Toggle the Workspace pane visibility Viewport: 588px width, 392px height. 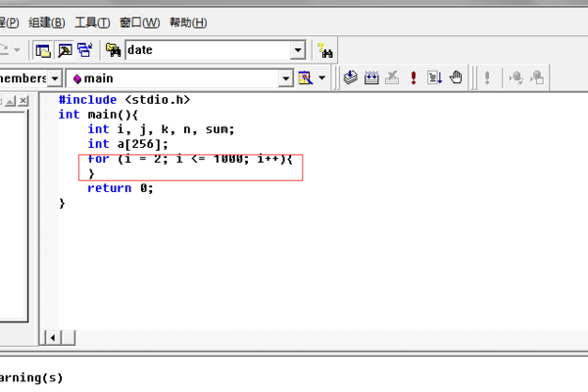pos(43,50)
